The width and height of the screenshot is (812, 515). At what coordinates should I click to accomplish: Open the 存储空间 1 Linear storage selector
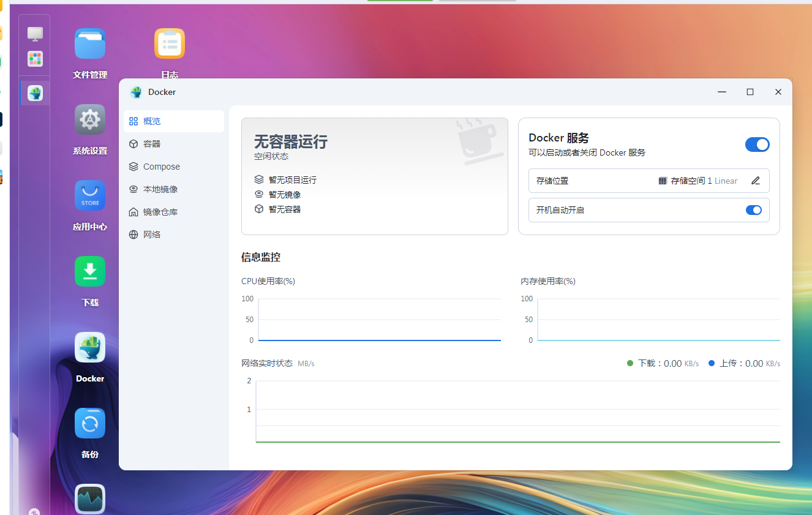pyautogui.click(x=698, y=181)
